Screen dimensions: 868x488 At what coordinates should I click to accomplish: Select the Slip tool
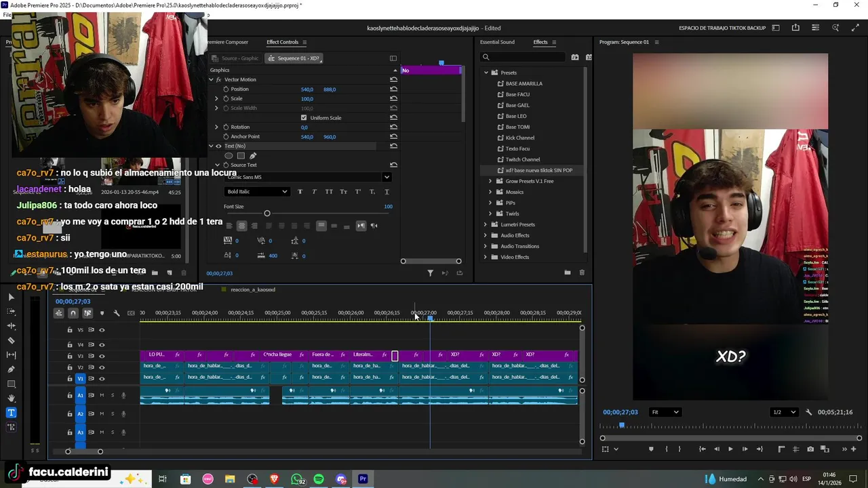click(11, 355)
